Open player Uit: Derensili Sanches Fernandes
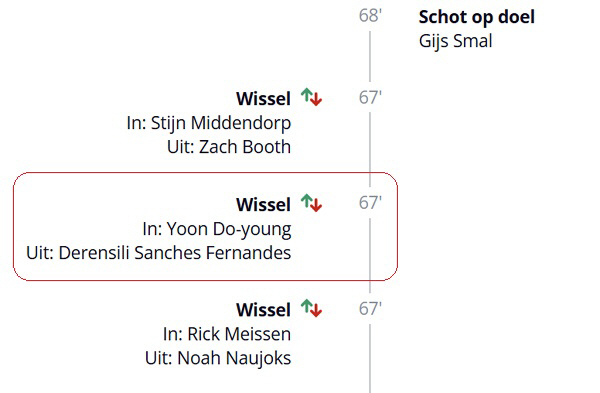600x393 pixels. (x=158, y=253)
